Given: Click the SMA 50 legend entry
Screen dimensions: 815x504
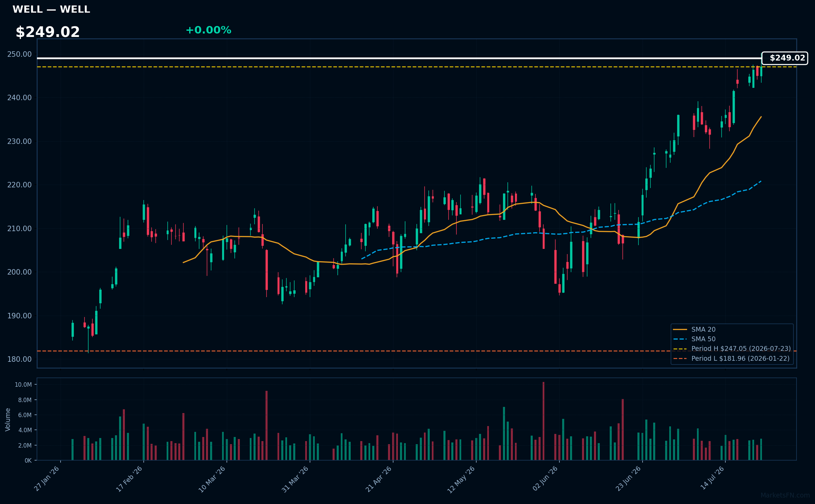Looking at the screenshot, I should click(694, 339).
